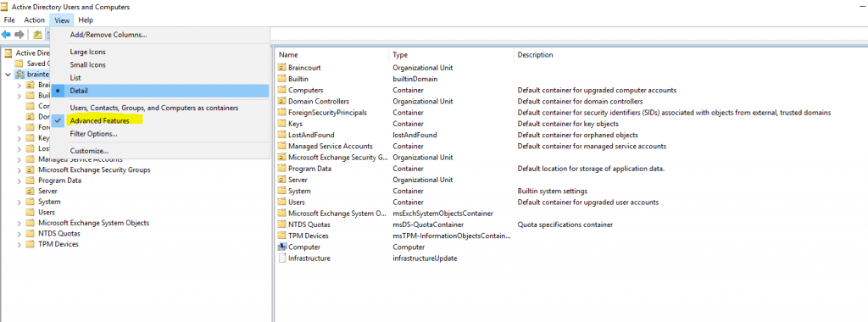
Task: Click the Managed Service Accounts icon in the list
Action: (x=281, y=146)
